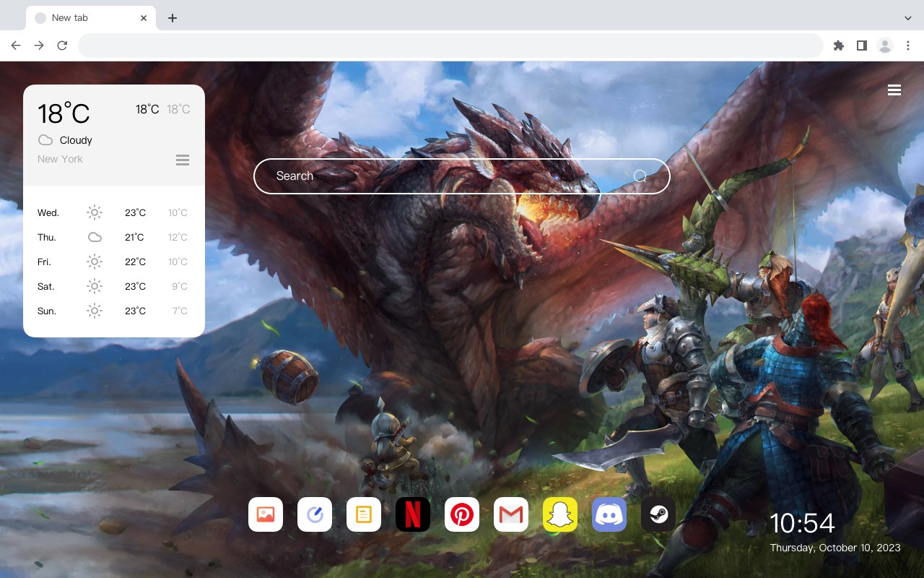The image size is (924, 578).
Task: Open the weather widget menu icon
Action: click(x=183, y=160)
